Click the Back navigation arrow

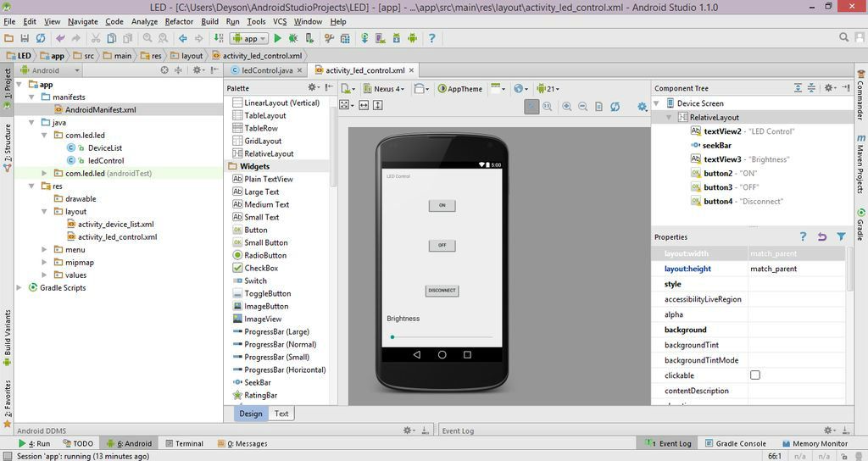click(x=183, y=38)
